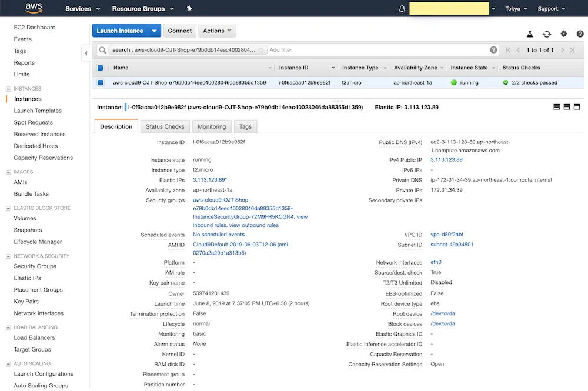588x391 pixels.
Task: Open the Resource Groups menu
Action: [x=143, y=9]
